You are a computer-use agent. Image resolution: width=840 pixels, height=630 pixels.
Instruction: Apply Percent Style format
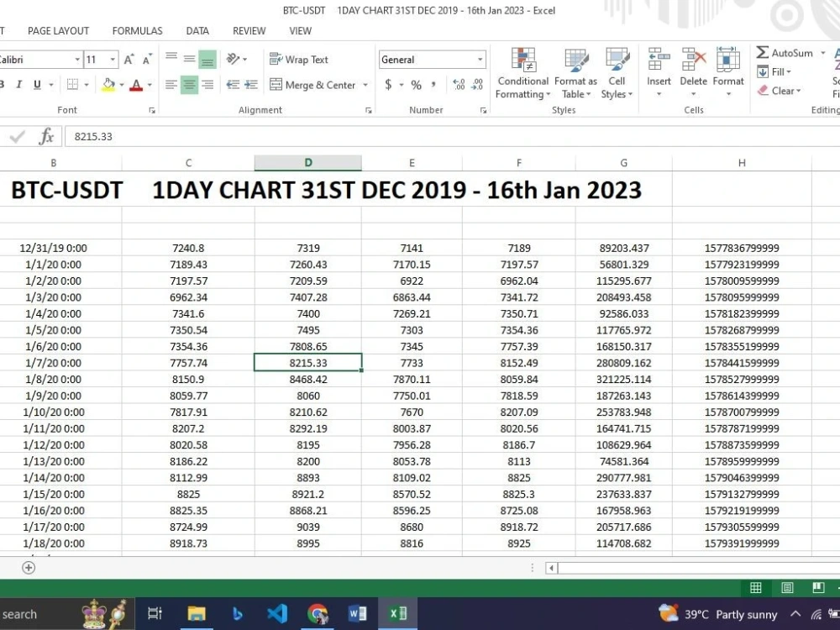tap(417, 85)
